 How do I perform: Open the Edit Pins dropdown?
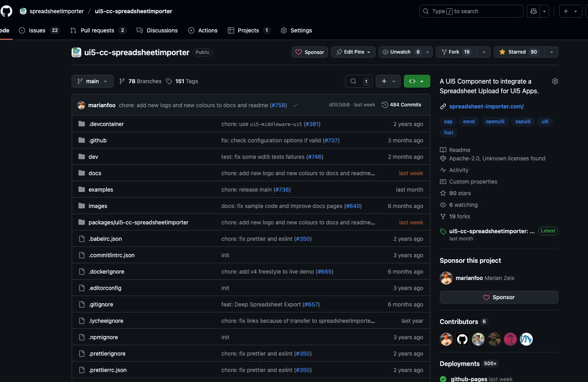[x=353, y=52]
